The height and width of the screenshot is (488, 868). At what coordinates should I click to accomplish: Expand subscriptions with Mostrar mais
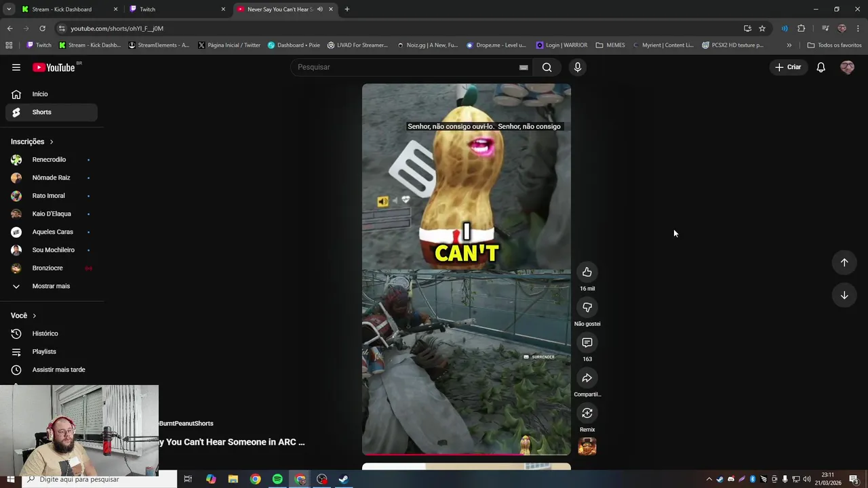[52, 286]
